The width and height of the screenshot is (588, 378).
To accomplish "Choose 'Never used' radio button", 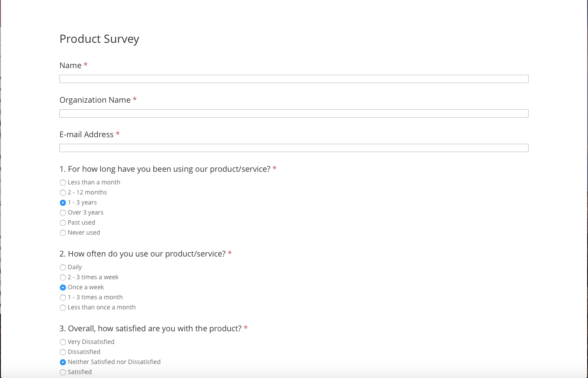I will point(63,233).
